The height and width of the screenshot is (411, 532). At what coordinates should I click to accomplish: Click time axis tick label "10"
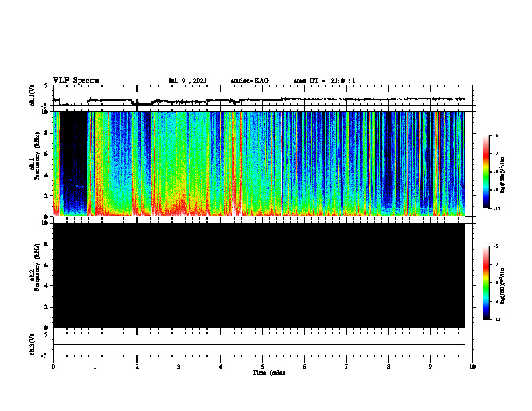472,366
